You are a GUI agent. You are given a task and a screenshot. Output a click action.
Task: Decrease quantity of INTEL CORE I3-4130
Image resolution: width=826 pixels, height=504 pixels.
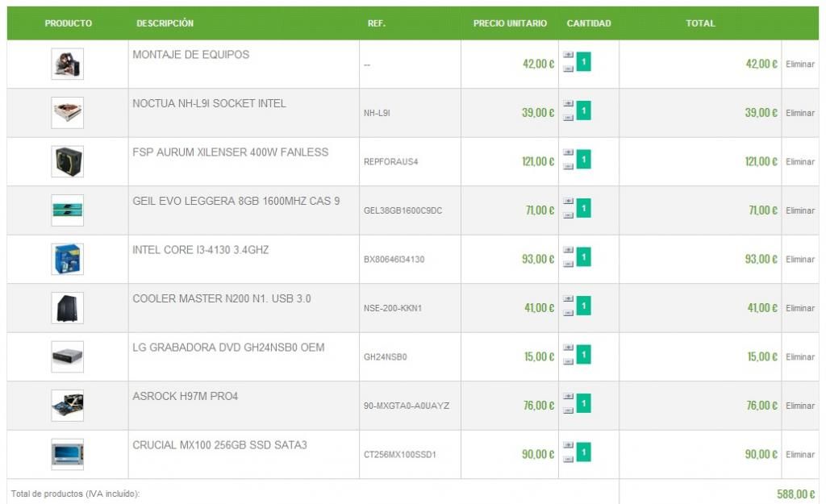pyautogui.click(x=568, y=264)
